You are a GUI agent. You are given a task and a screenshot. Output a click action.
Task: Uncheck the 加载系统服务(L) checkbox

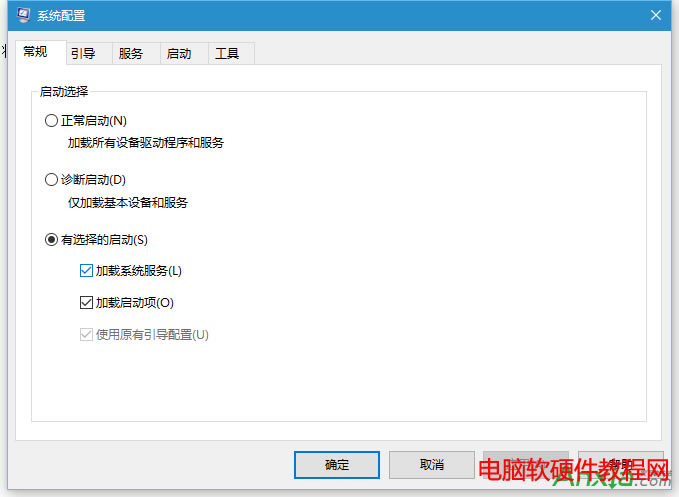click(x=86, y=271)
